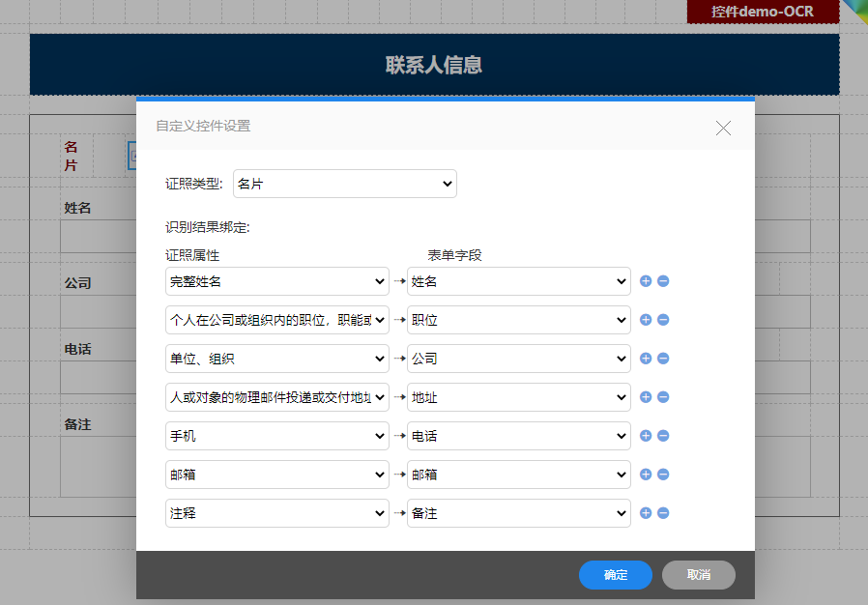Click the 表单字段 column header
This screenshot has width=868, height=605.
454,255
